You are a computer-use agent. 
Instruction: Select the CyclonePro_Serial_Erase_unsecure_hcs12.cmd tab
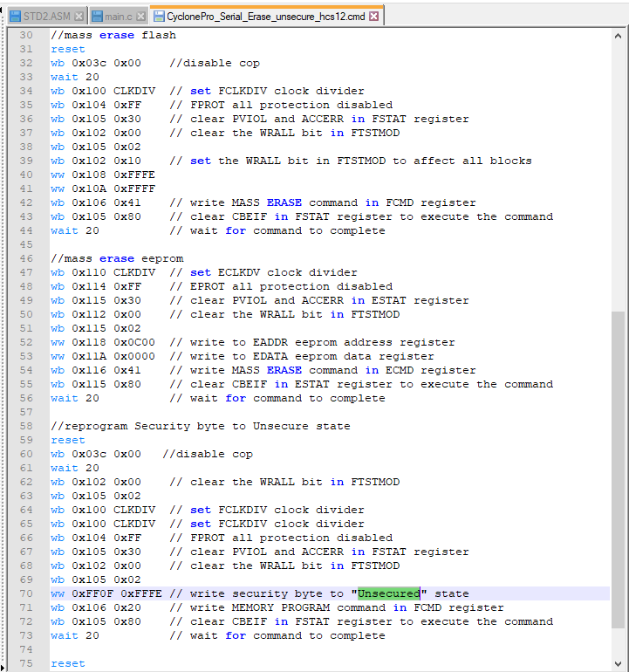[x=266, y=16]
